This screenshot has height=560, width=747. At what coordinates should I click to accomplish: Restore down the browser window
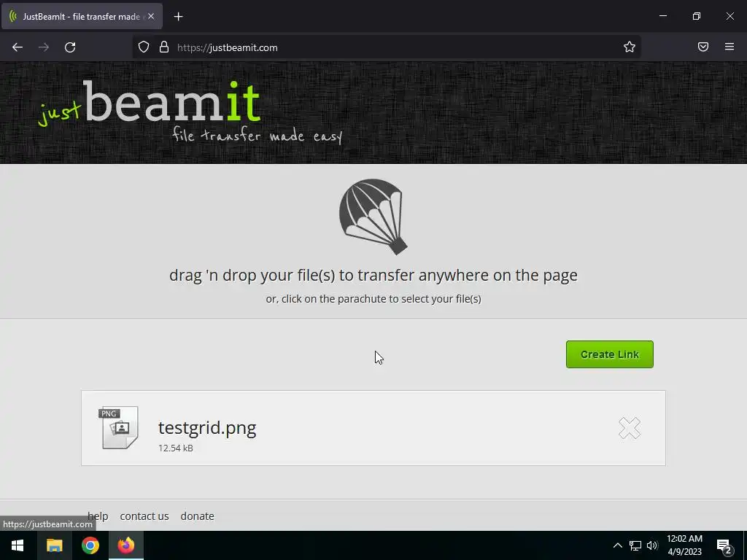(697, 16)
